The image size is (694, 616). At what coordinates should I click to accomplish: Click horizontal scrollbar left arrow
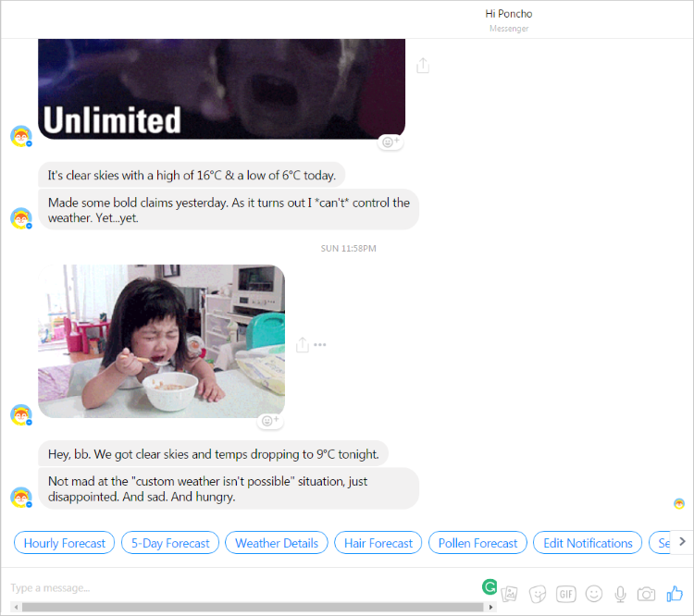[16, 607]
